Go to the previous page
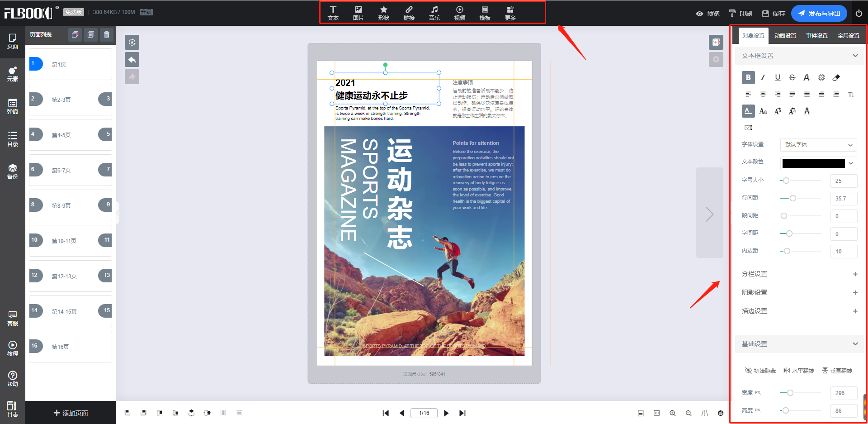 402,413
